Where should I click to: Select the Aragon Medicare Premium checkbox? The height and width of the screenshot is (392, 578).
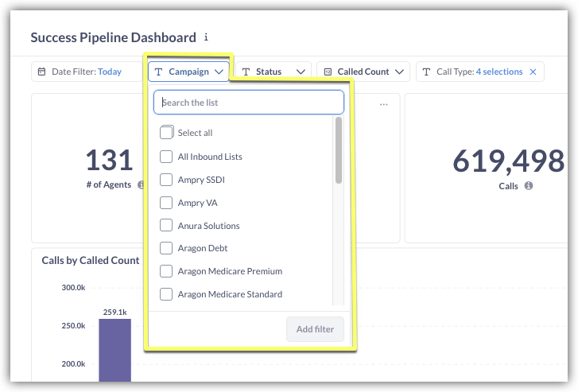(167, 271)
